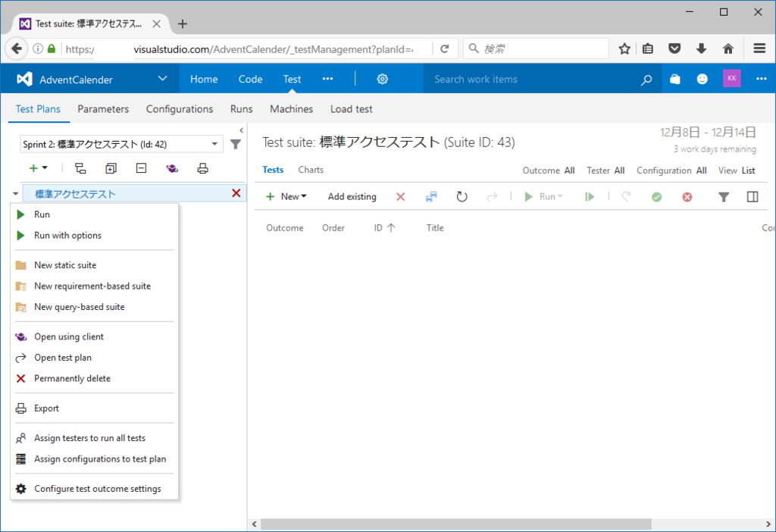
Task: Choose New requirement-based suite
Action: tap(94, 286)
